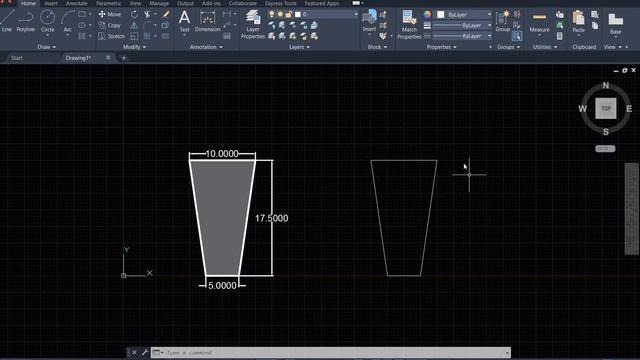
Task: Select the Circle tool
Action: click(47, 21)
